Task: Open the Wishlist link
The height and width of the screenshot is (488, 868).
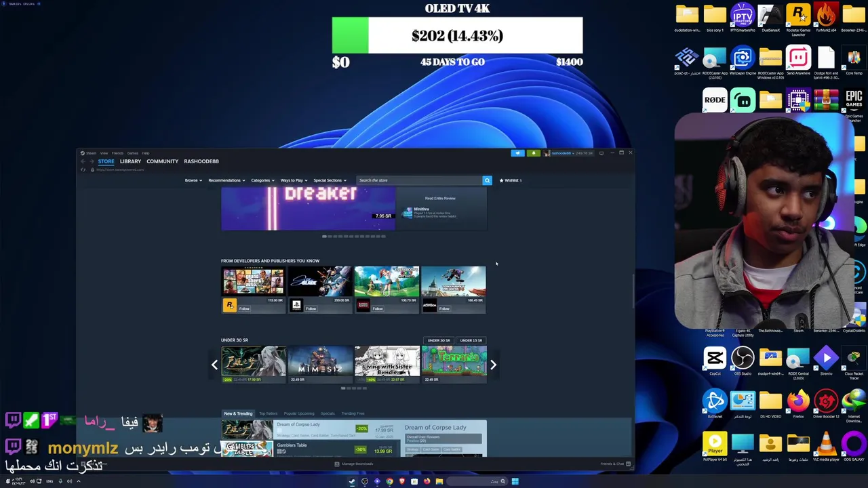Action: point(511,180)
